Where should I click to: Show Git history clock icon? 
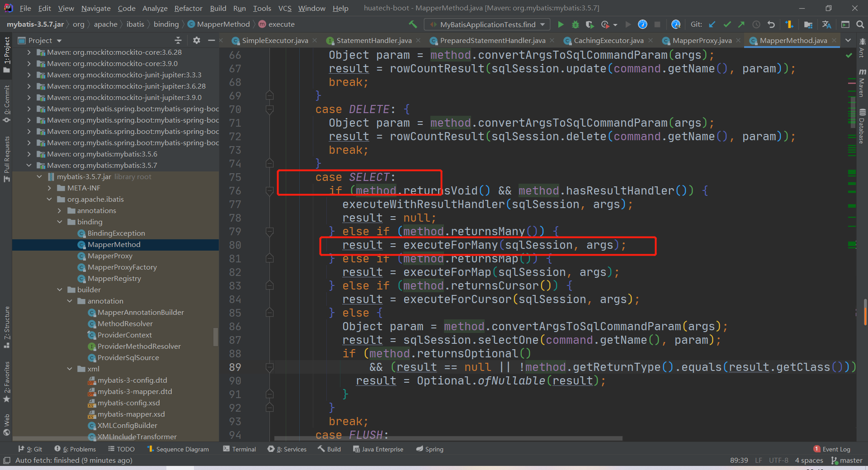pos(756,24)
